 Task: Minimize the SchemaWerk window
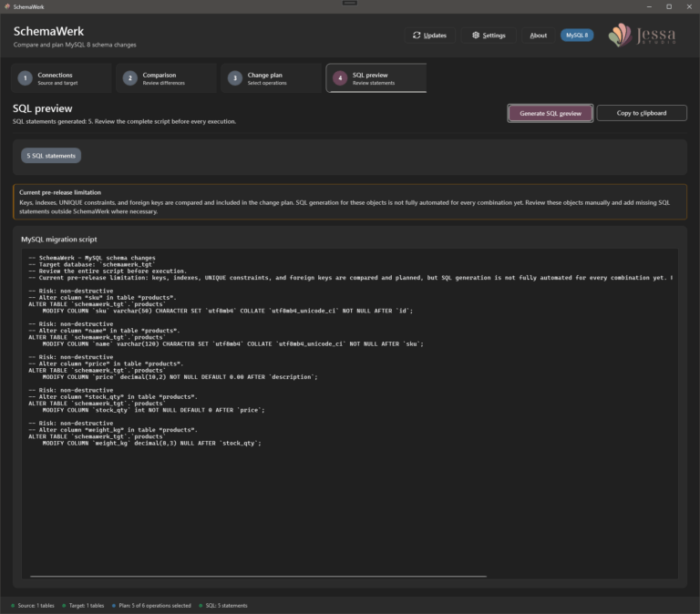click(649, 6)
